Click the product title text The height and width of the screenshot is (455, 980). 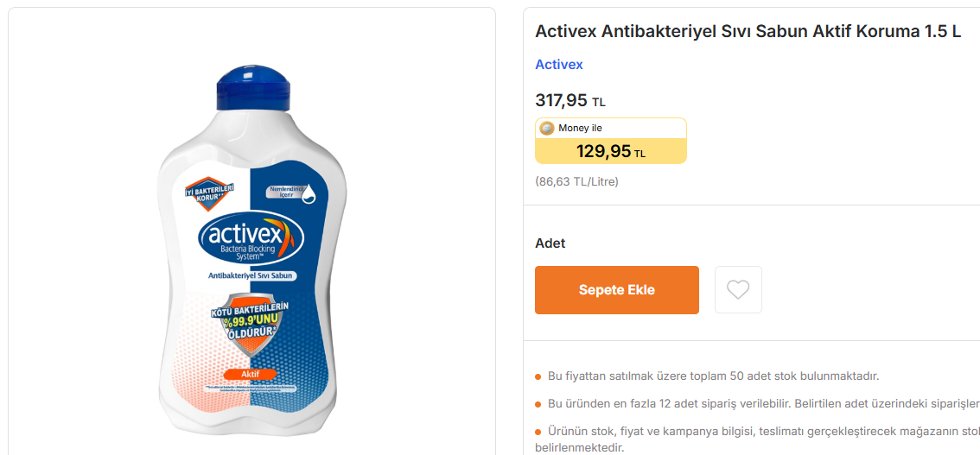click(748, 33)
